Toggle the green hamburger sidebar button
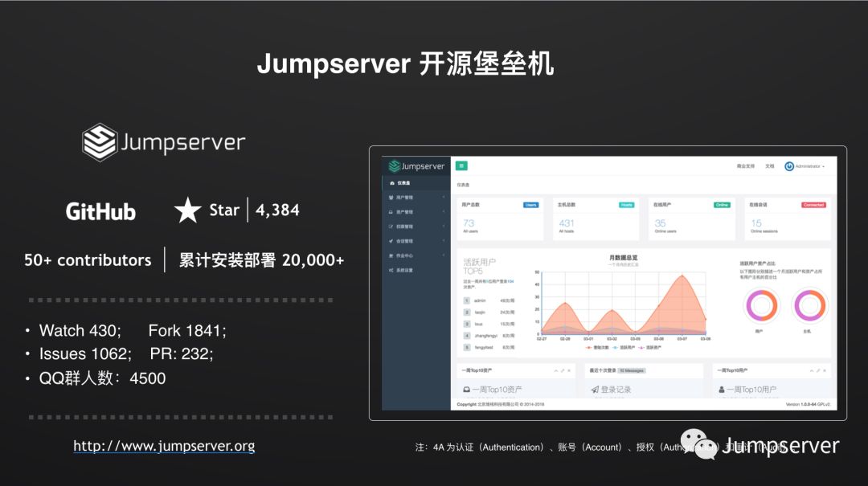This screenshot has width=868, height=486. (x=461, y=165)
